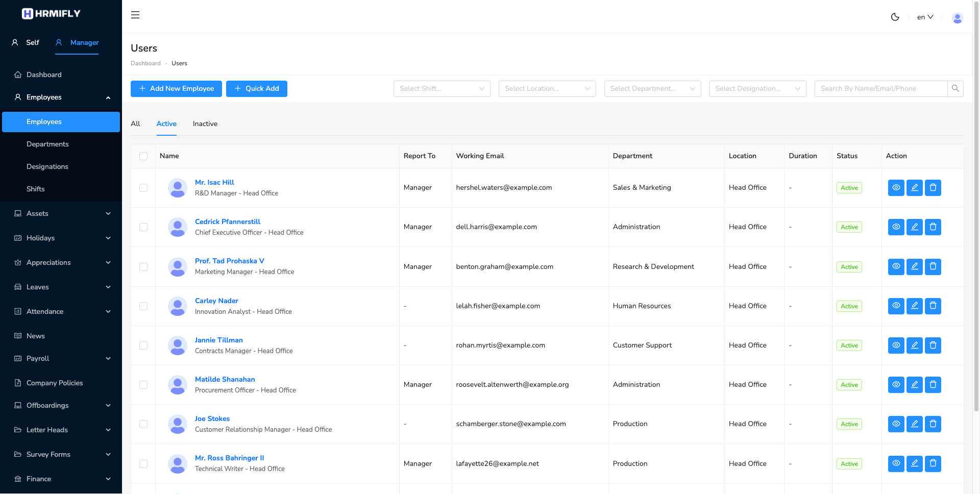Focus the Search By Name/Email/Phone field
Image resolution: width=980 pixels, height=494 pixels.
880,89
